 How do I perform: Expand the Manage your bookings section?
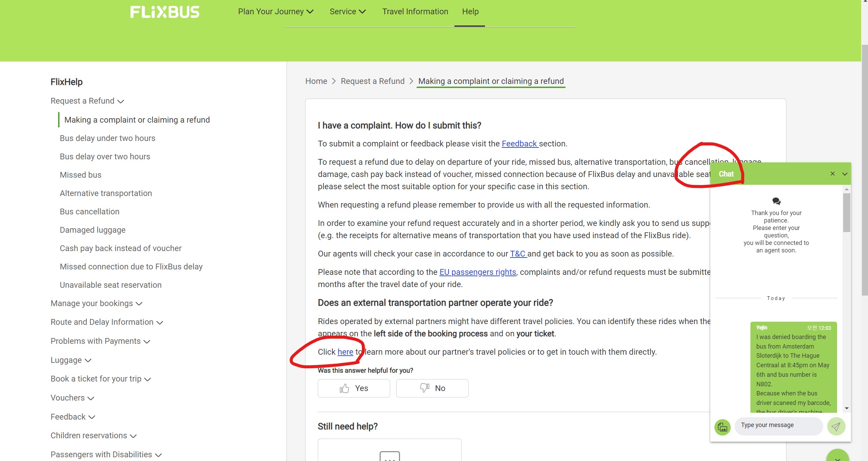pyautogui.click(x=97, y=303)
